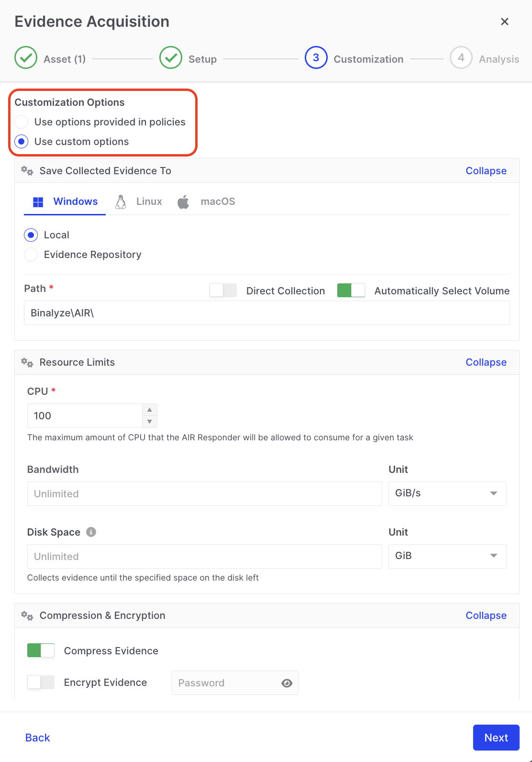Collapse the Resource Limits section

[x=486, y=362]
